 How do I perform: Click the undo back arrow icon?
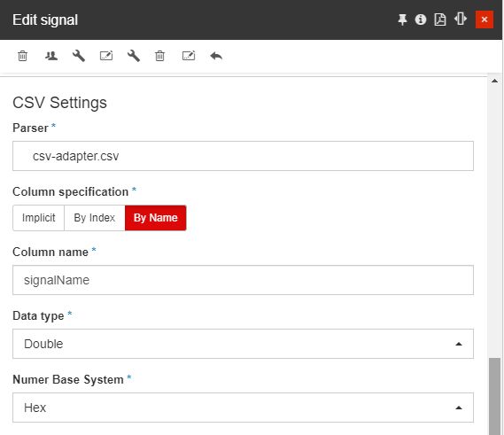(216, 57)
